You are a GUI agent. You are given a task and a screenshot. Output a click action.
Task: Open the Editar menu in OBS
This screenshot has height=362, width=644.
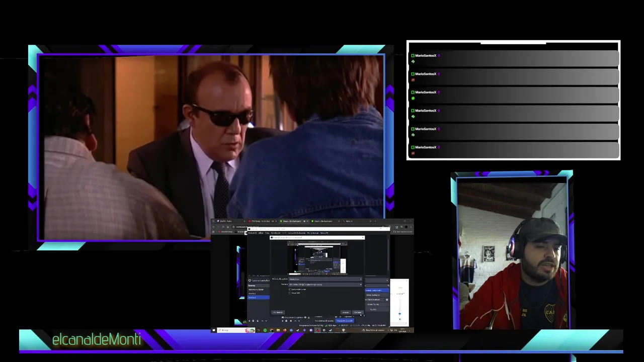coord(261,233)
